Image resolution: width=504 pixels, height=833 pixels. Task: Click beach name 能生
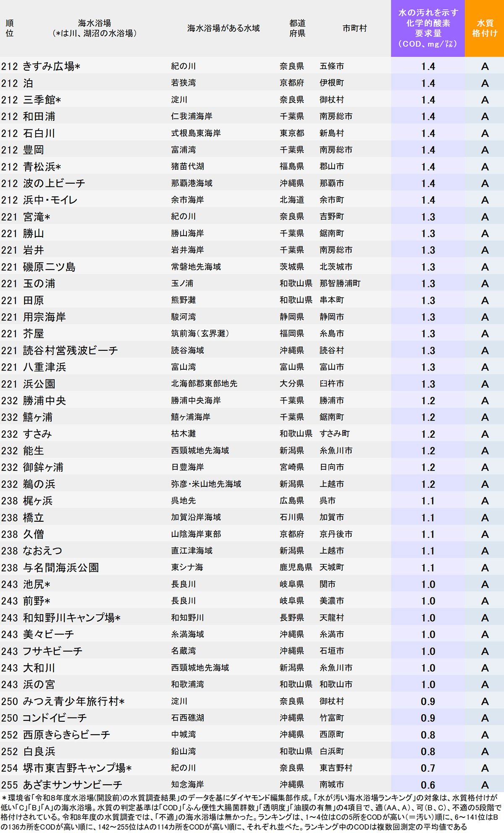coord(34,451)
